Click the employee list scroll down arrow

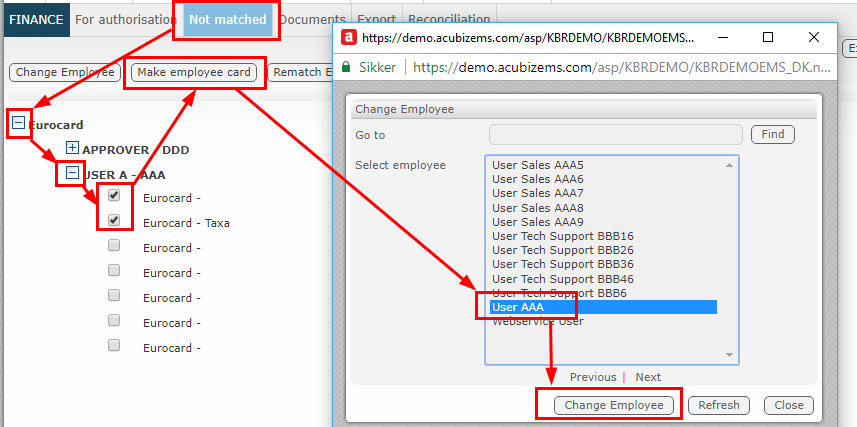729,355
